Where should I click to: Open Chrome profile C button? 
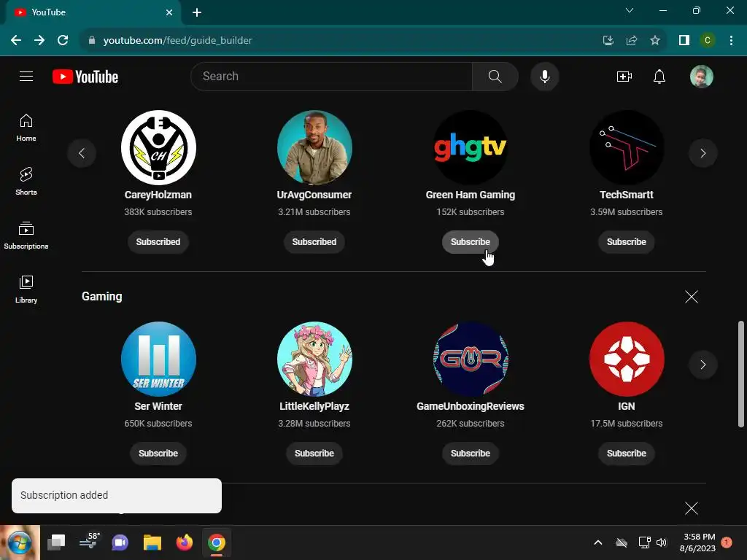tap(708, 40)
